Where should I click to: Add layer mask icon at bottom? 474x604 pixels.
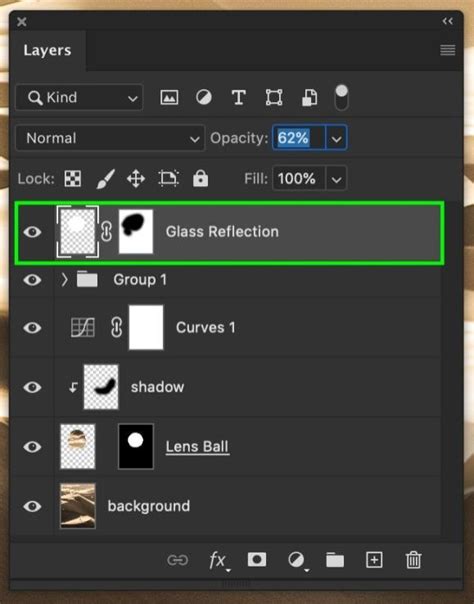[x=257, y=559]
